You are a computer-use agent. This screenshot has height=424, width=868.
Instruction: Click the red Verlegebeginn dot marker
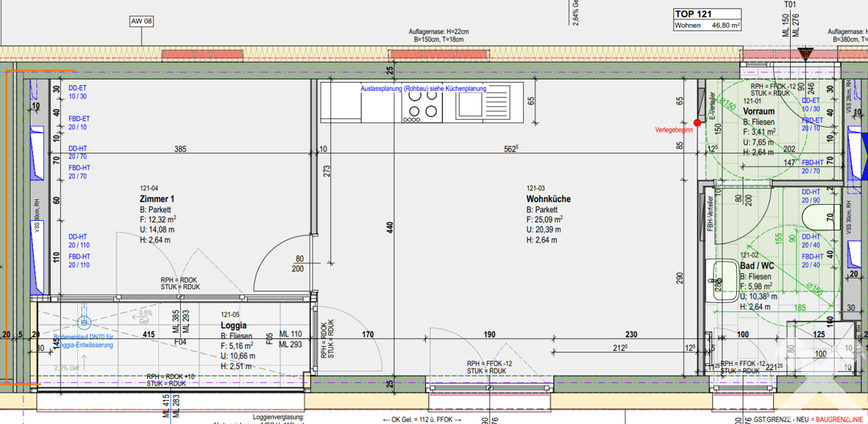coord(698,123)
